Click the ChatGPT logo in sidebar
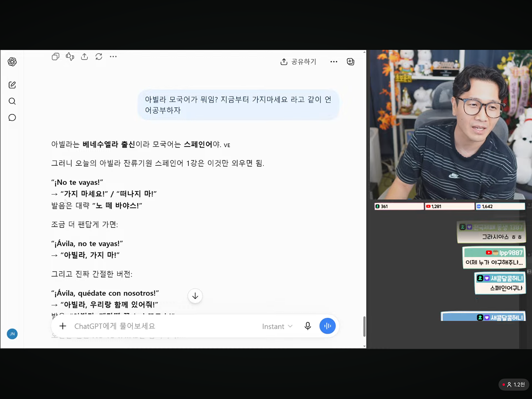The image size is (532, 399). click(12, 62)
